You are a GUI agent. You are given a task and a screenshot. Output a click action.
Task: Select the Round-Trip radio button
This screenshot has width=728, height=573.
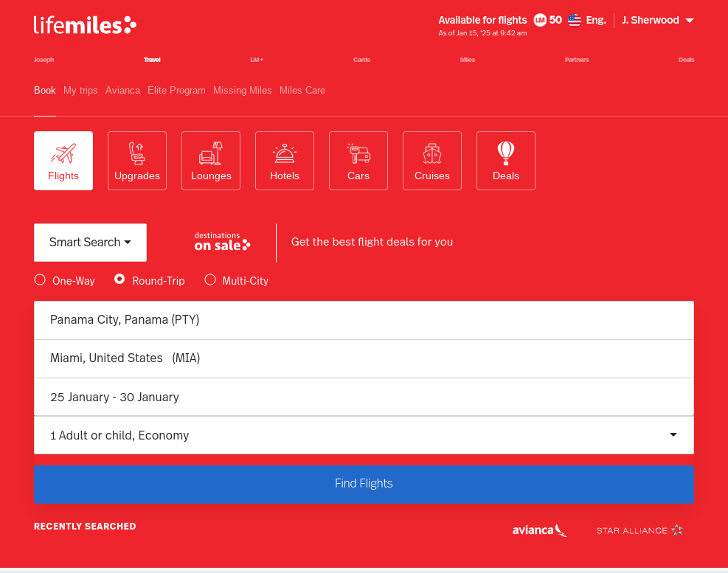[119, 279]
